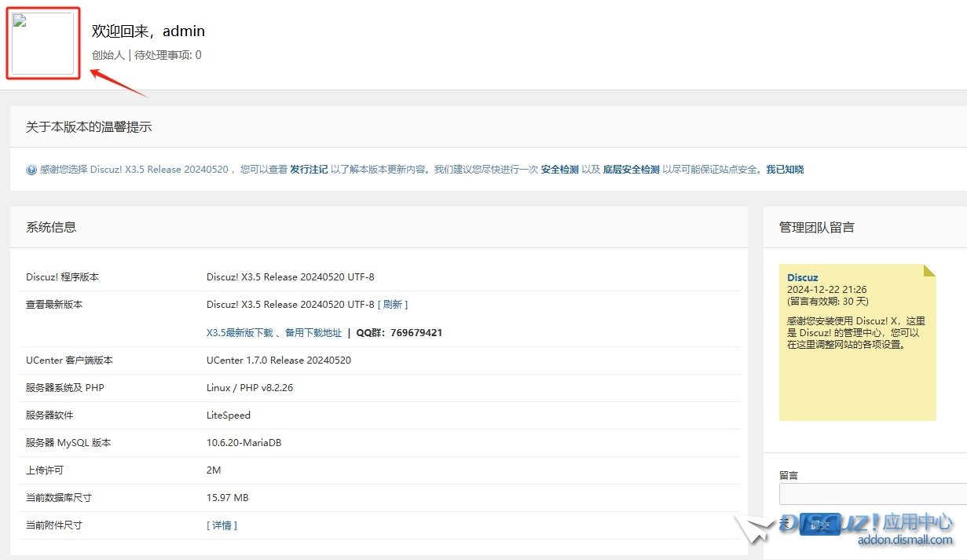Image resolution: width=967 pixels, height=560 pixels.
Task: Click the [刷新] refresh version link
Action: coord(393,305)
